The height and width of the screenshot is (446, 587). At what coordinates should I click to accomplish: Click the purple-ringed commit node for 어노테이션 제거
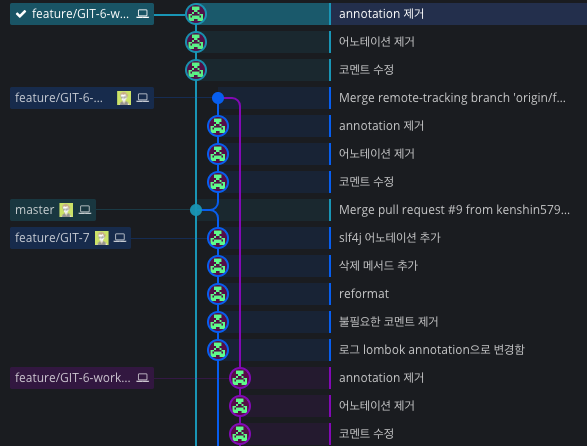click(x=240, y=406)
